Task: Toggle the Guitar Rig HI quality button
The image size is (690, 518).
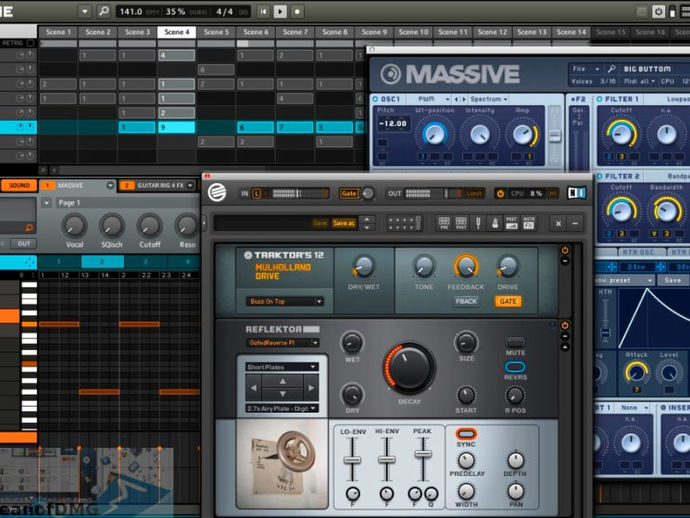Action: [554, 193]
